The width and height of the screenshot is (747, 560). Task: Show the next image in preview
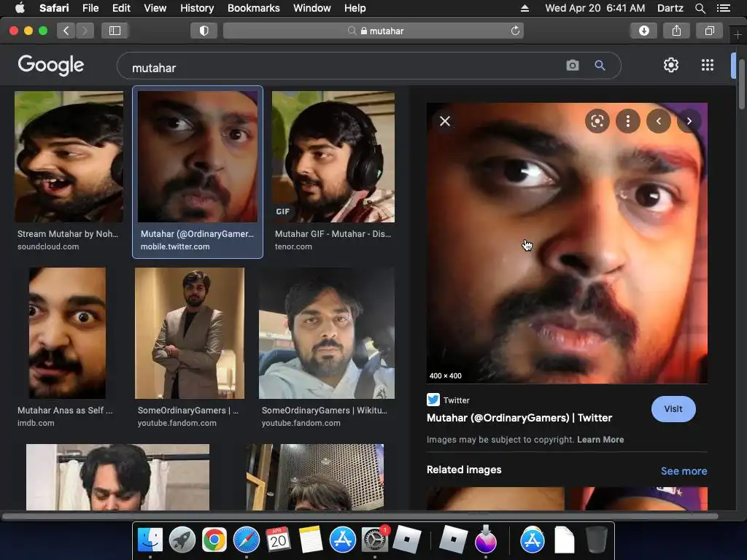click(689, 121)
